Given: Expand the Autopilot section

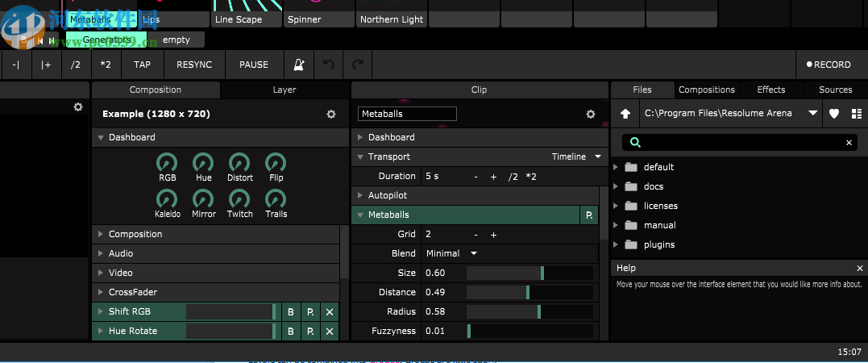Looking at the screenshot, I should coord(360,195).
